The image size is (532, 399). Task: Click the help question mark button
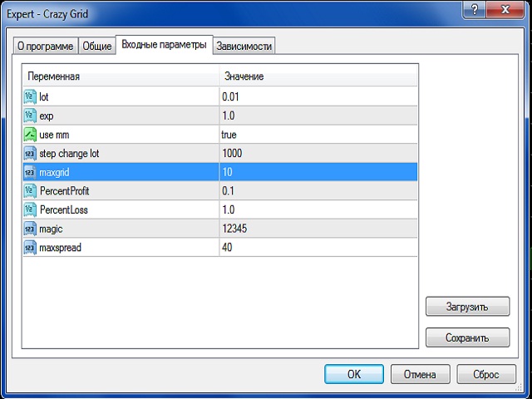point(474,9)
